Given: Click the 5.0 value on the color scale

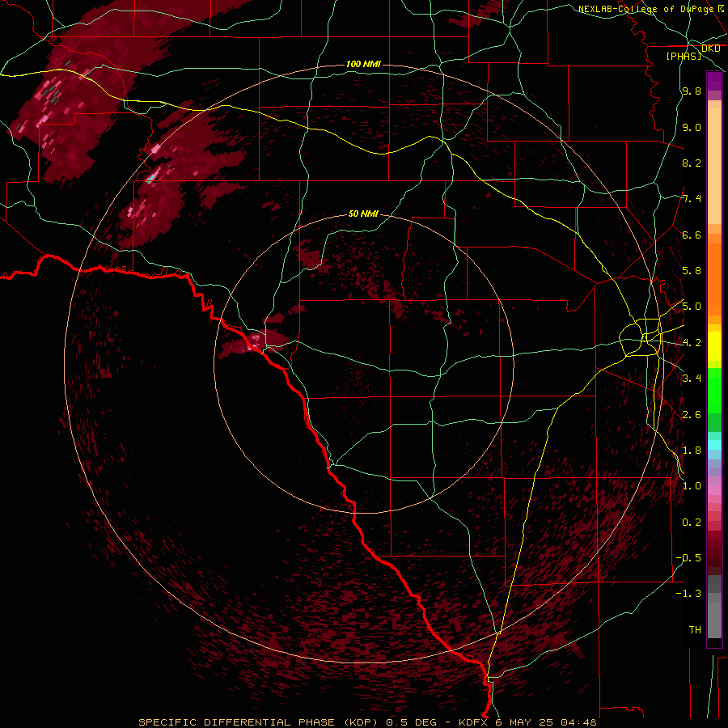Looking at the screenshot, I should click(692, 307).
